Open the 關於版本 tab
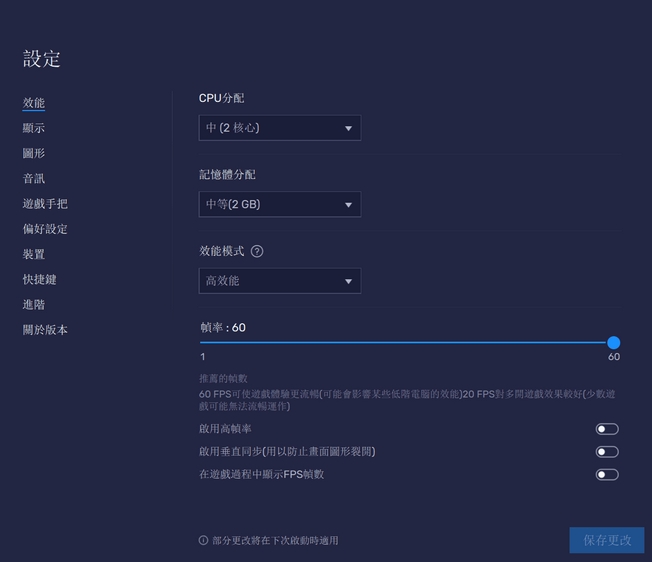 click(x=45, y=330)
